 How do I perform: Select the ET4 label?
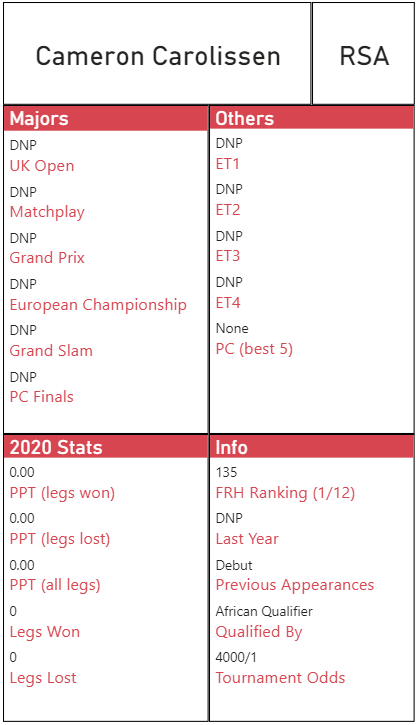[x=228, y=302]
